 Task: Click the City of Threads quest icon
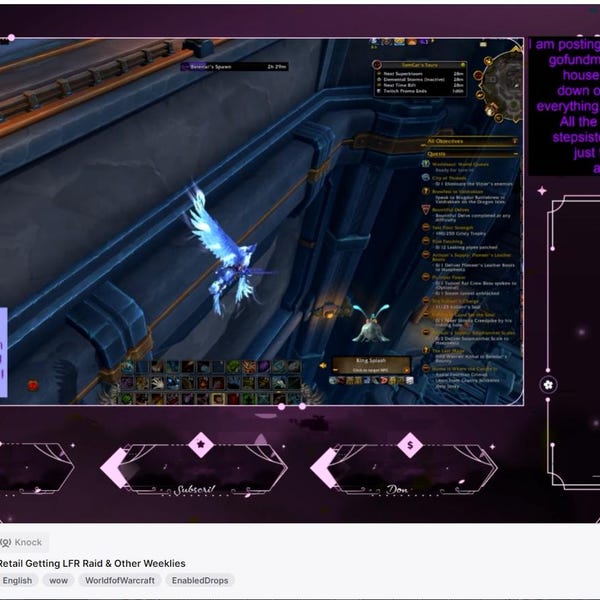coord(426,177)
